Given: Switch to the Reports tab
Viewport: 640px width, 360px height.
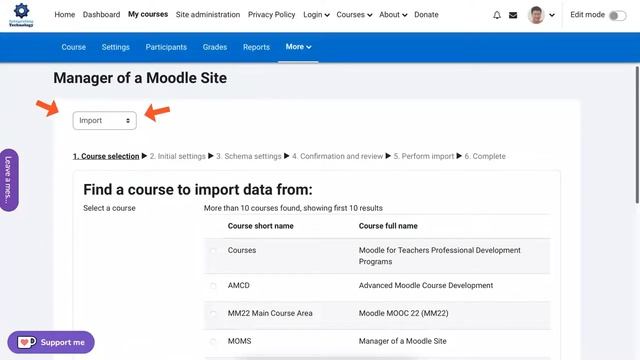Looking at the screenshot, I should (256, 47).
